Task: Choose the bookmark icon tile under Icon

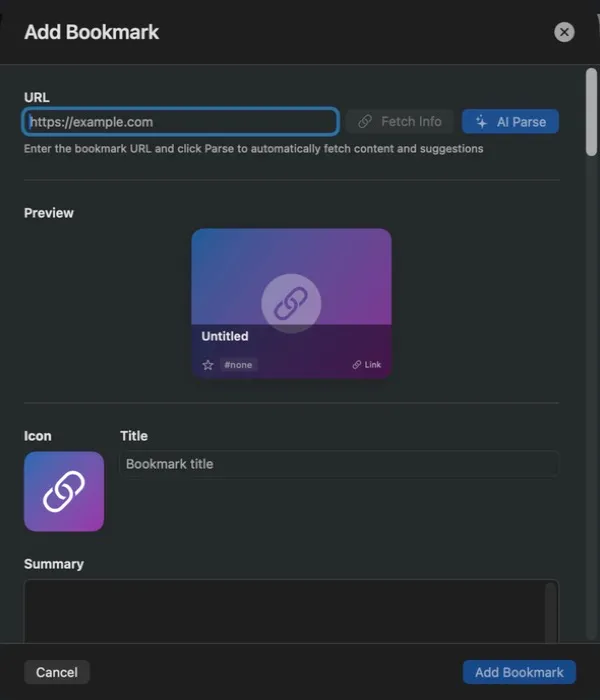Action: [x=64, y=491]
